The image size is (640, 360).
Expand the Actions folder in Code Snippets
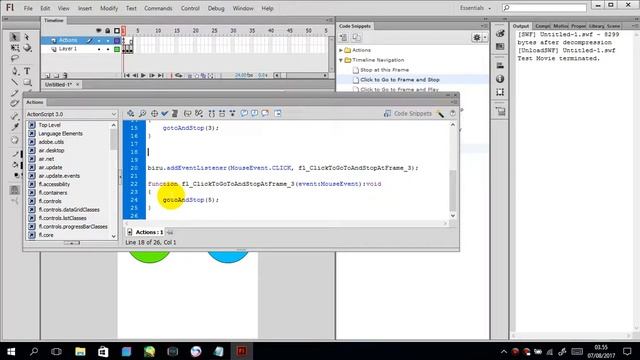[341, 50]
